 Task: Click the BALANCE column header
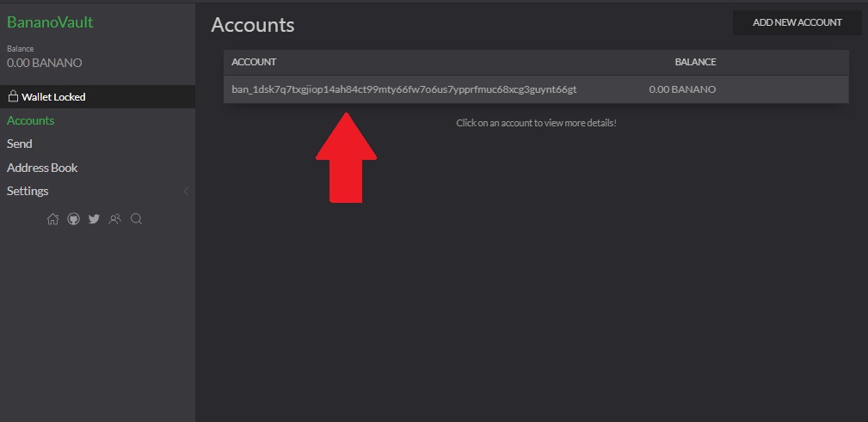[x=695, y=62]
